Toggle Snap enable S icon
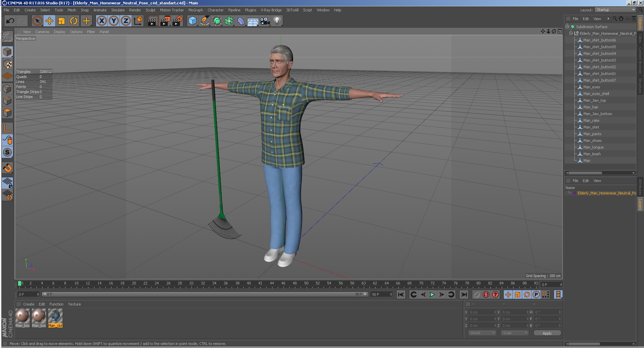The height and width of the screenshot is (348, 644). (x=7, y=152)
